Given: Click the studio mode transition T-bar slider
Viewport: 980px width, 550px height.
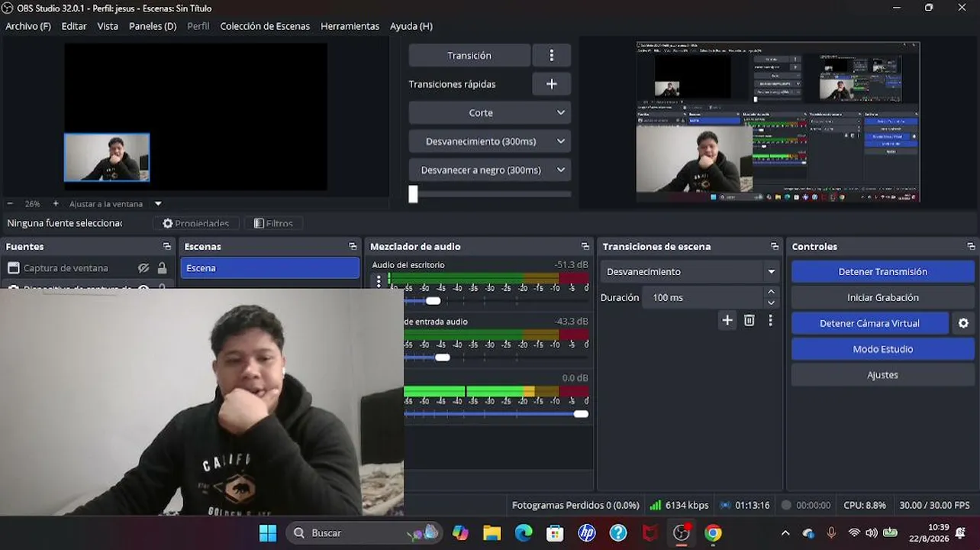Looking at the screenshot, I should click(x=413, y=194).
